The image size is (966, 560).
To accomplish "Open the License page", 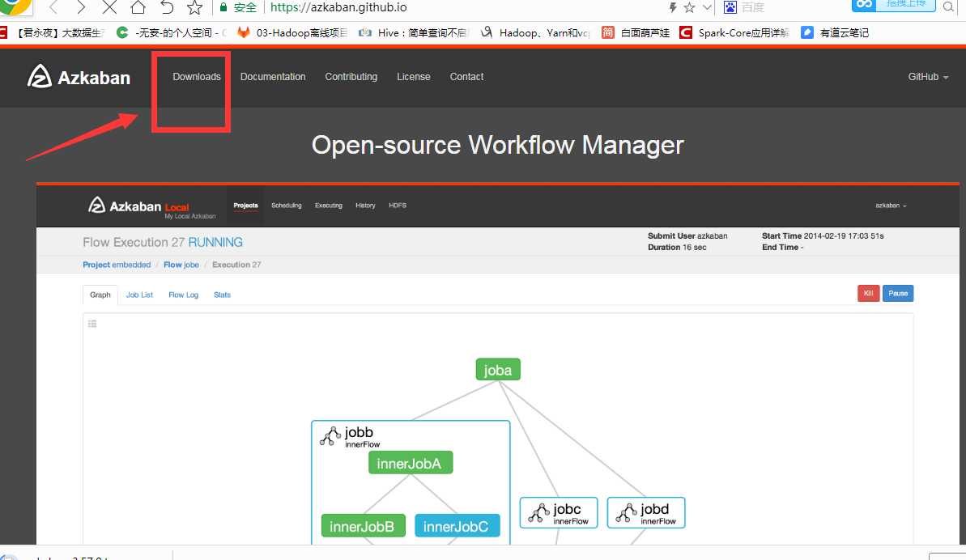I will click(x=414, y=77).
